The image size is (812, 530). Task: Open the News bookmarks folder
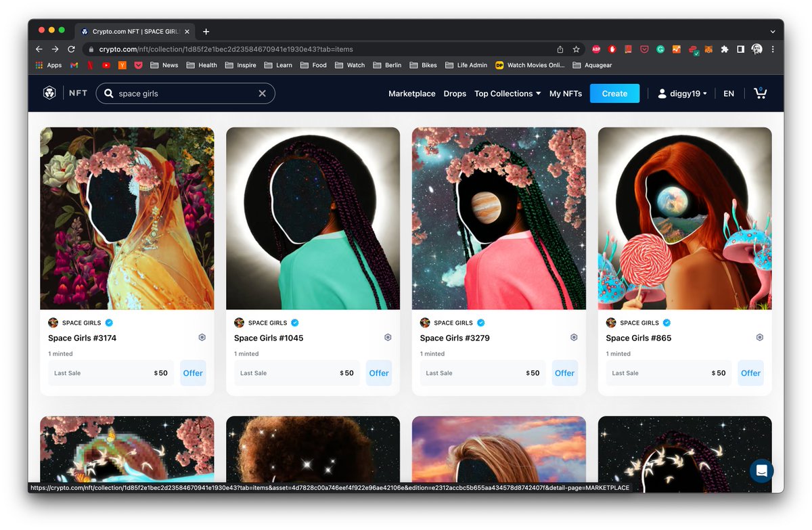coord(164,65)
